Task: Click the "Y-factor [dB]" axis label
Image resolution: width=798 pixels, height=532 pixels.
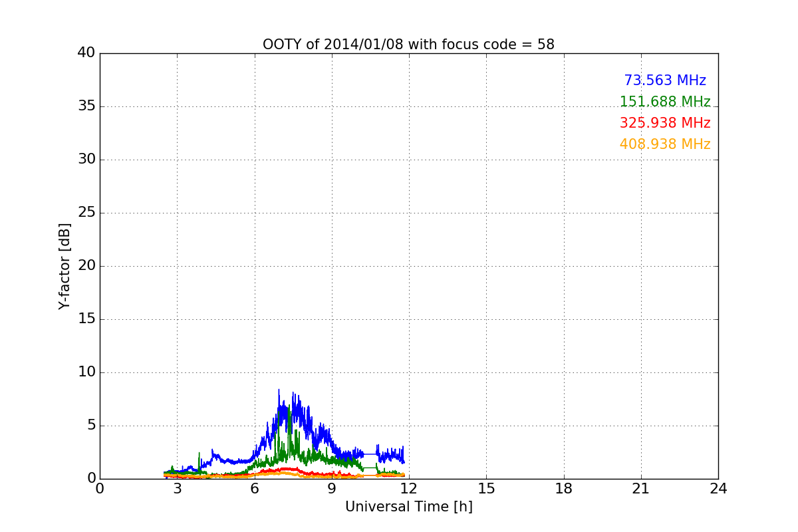Action: pyautogui.click(x=65, y=266)
